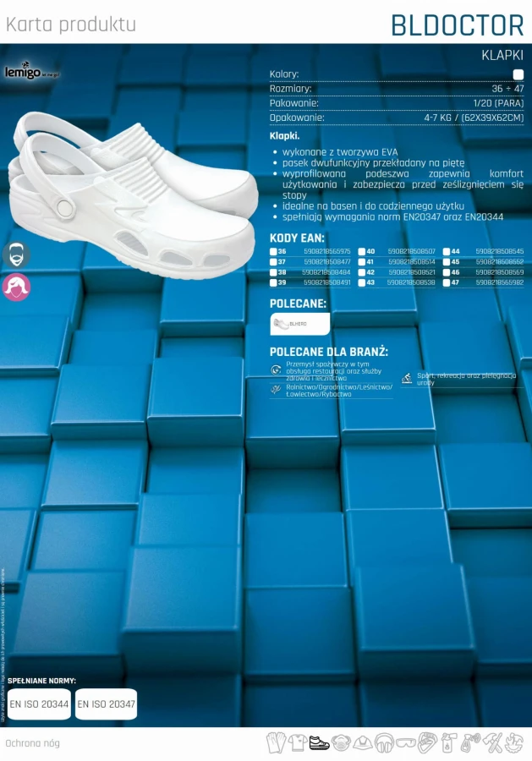Click the protective gloves category icon
This screenshot has width=532, height=761.
point(277,743)
